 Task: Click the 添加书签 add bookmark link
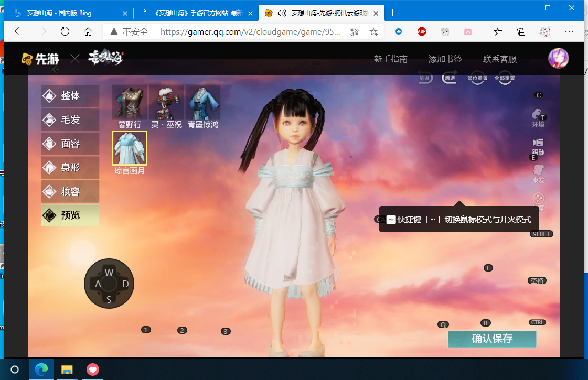coord(445,59)
